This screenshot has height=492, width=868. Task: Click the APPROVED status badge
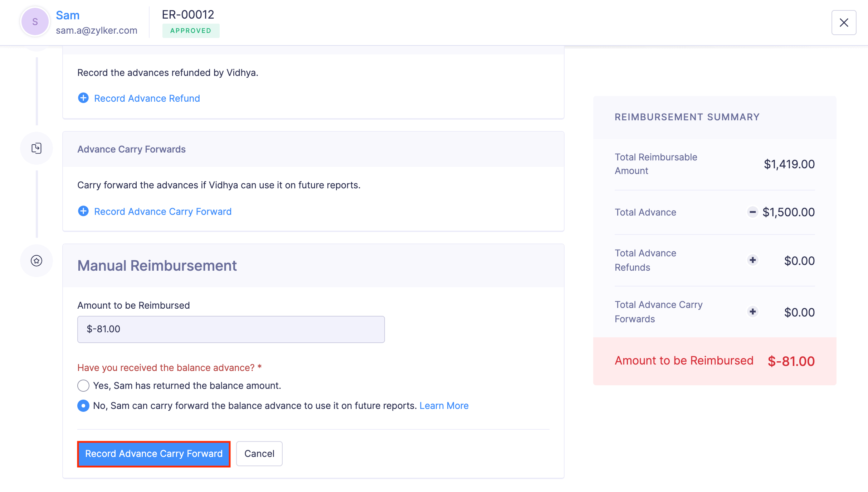[x=191, y=30]
